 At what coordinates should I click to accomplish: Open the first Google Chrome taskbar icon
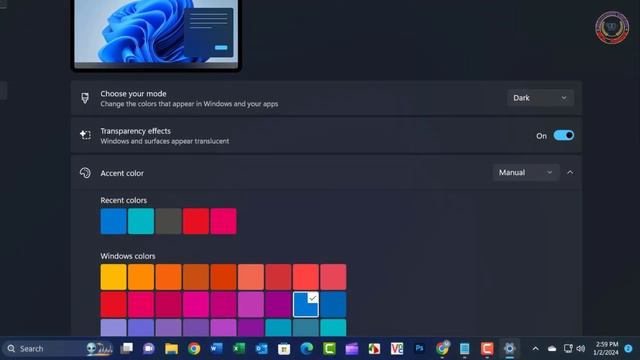click(x=194, y=349)
